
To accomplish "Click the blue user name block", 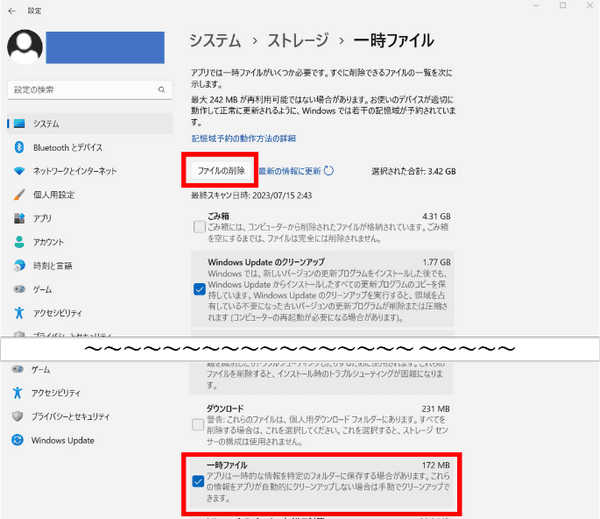I will pyautogui.click(x=105, y=47).
